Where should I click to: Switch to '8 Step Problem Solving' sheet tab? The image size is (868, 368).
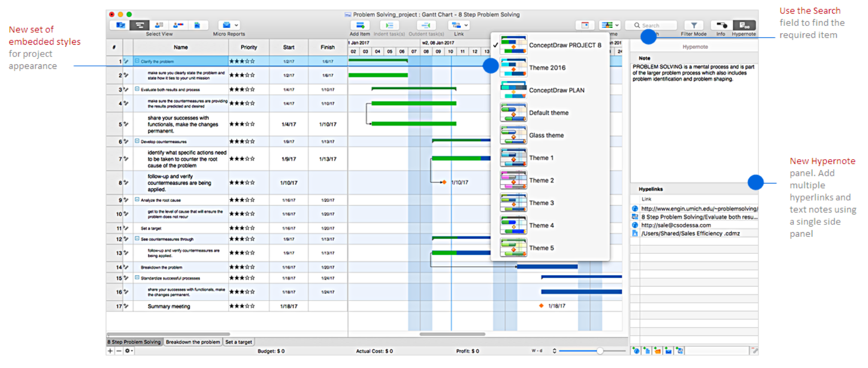[x=134, y=342]
